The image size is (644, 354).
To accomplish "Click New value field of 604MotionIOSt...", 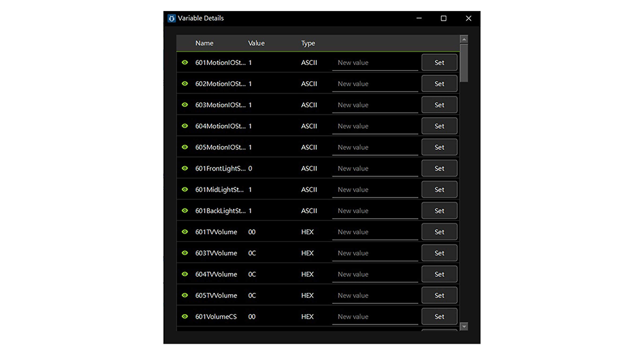I will [x=375, y=126].
